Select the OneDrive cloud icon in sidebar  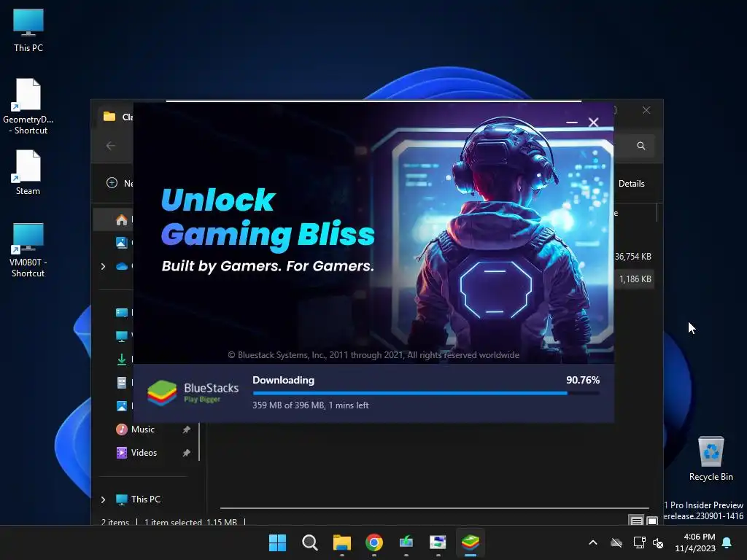[x=122, y=266]
